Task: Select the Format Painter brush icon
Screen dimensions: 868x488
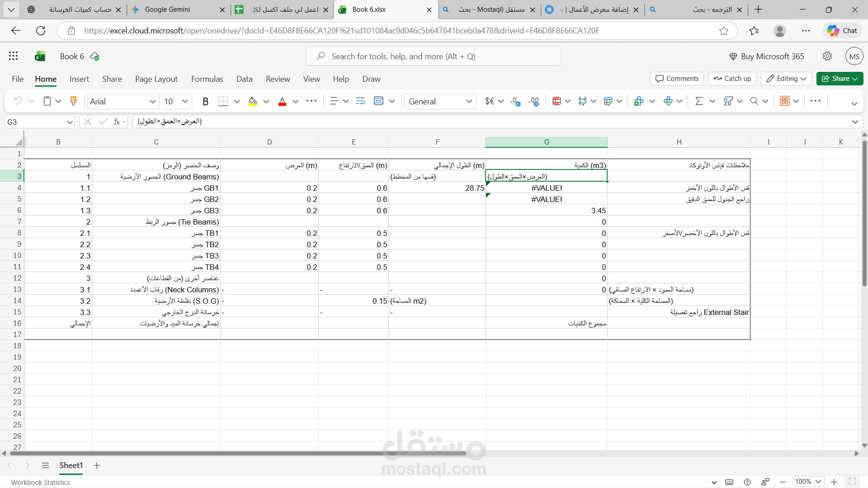Action: (x=73, y=101)
